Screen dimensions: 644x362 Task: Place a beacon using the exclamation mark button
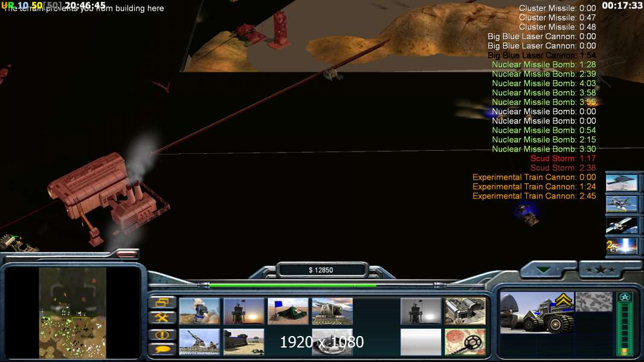click(x=162, y=334)
